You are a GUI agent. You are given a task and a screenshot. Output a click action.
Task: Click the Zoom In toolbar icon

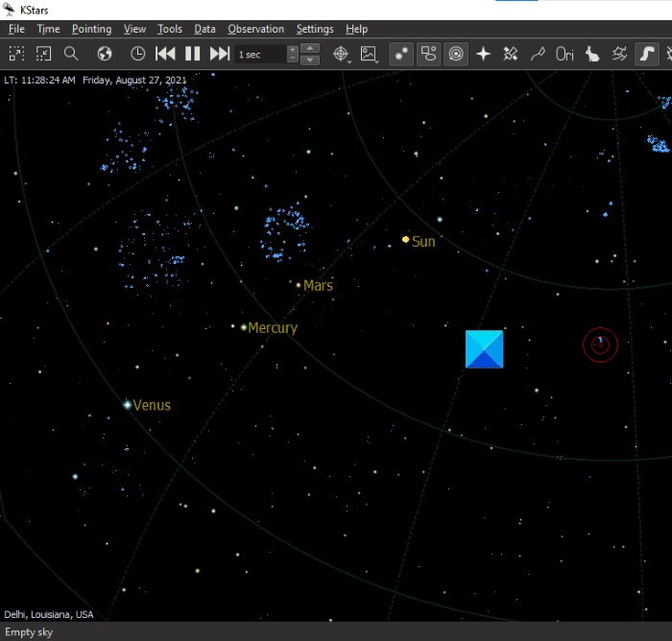tap(16, 54)
